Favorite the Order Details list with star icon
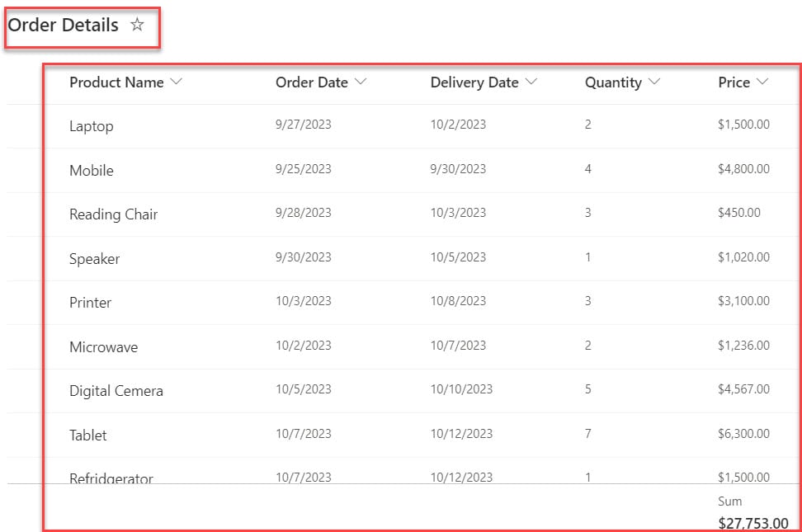 137,25
